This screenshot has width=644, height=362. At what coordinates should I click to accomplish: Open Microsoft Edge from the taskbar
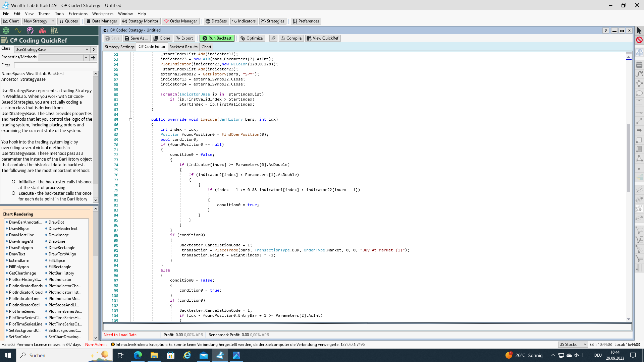(138, 355)
